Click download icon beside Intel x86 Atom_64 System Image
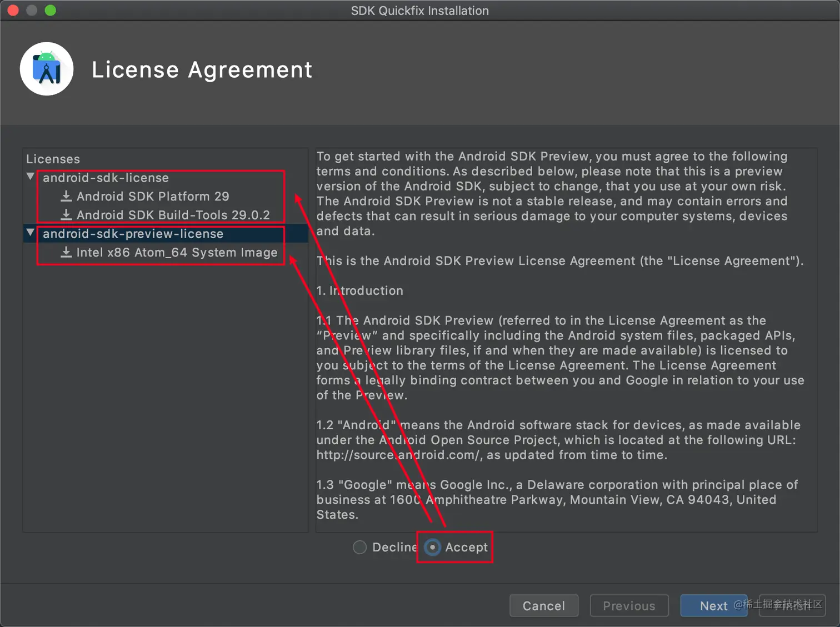The width and height of the screenshot is (840, 627). tap(66, 252)
